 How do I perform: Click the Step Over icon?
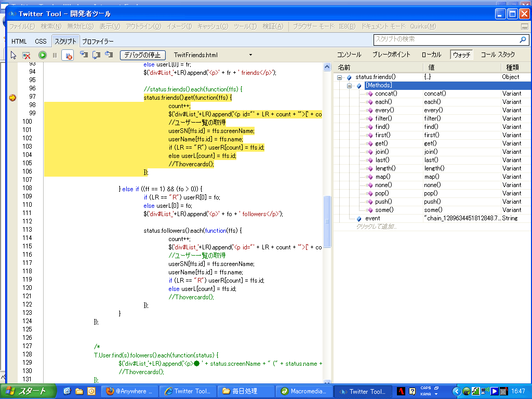click(x=96, y=55)
